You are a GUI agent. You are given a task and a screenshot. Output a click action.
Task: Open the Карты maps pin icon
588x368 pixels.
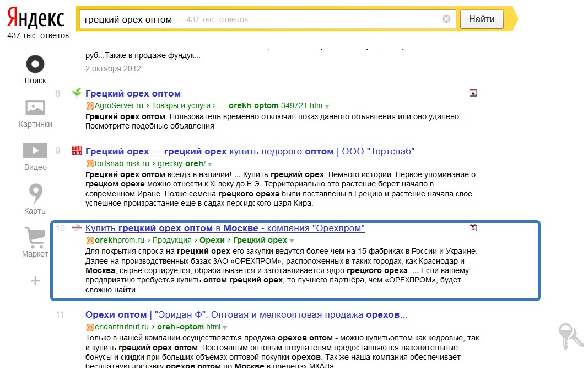[36, 194]
